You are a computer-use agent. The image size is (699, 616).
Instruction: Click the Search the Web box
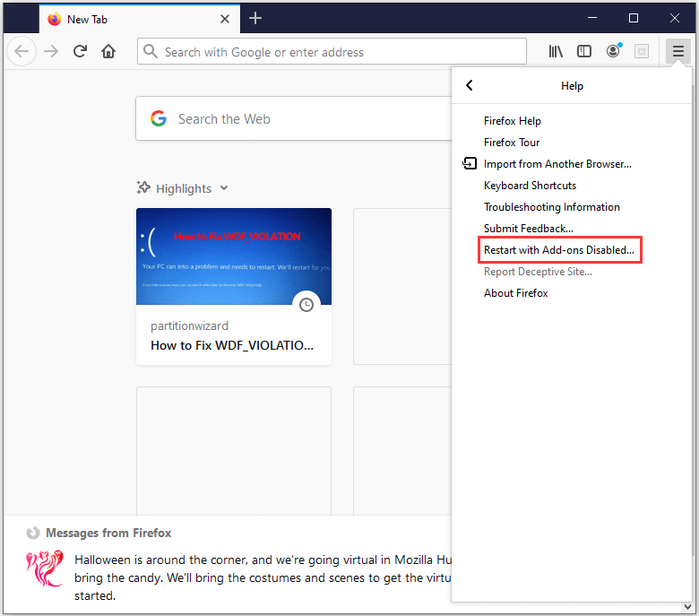[294, 118]
